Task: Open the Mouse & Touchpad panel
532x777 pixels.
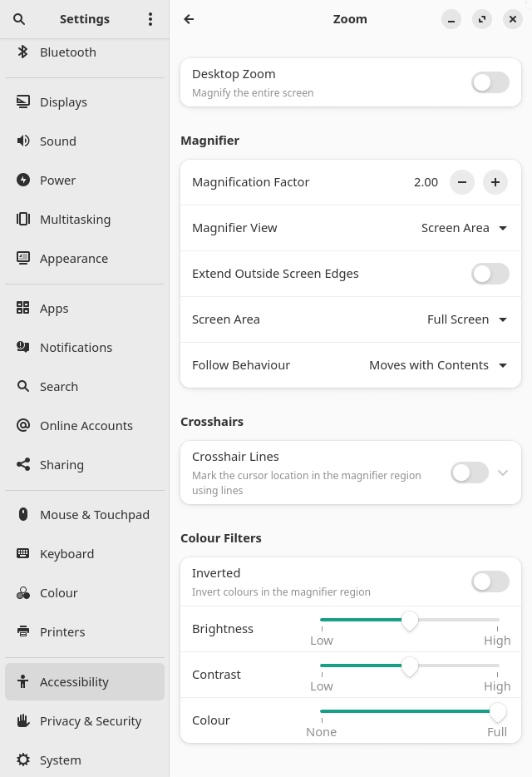Action: [x=85, y=515]
